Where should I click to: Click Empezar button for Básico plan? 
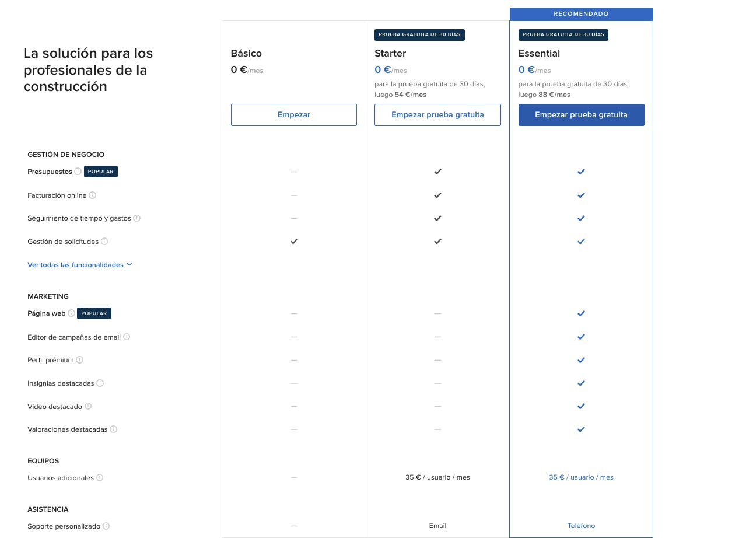[x=294, y=115]
